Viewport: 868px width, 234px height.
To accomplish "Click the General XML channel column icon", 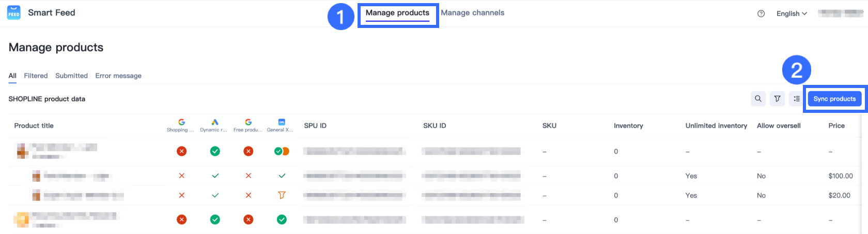I will pyautogui.click(x=282, y=123).
